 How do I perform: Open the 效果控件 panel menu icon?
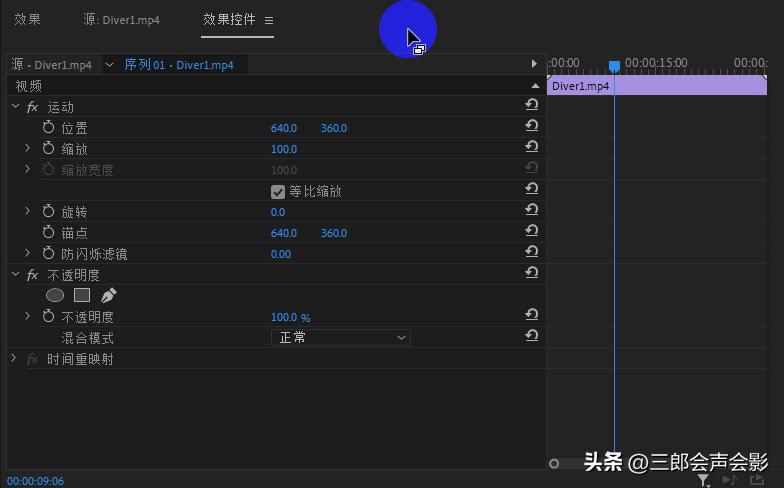click(269, 20)
